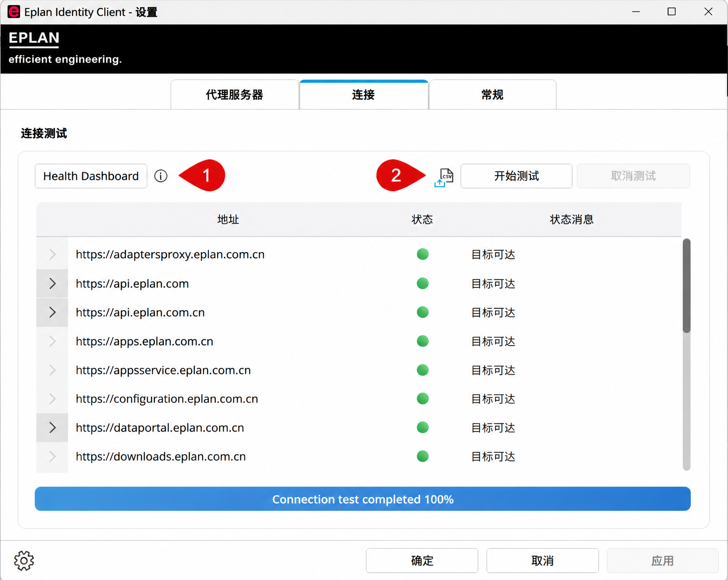Click green status dot for appsservice.eplan.com.cn
728x580 pixels.
(423, 370)
